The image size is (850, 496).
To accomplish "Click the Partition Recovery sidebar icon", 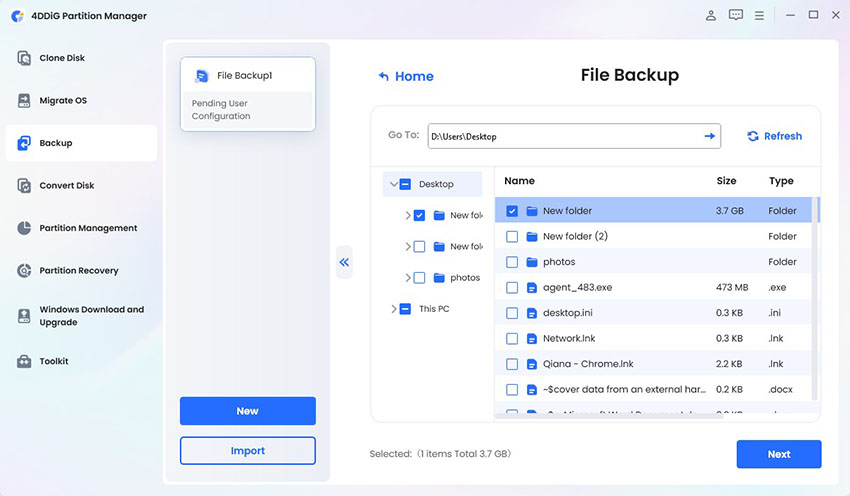I will [24, 271].
